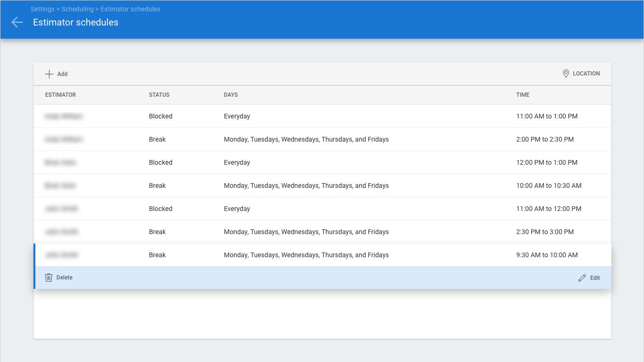Click Break status in 2:30 PM to 3:00 PM row
This screenshot has width=644, height=362.
pyautogui.click(x=157, y=232)
